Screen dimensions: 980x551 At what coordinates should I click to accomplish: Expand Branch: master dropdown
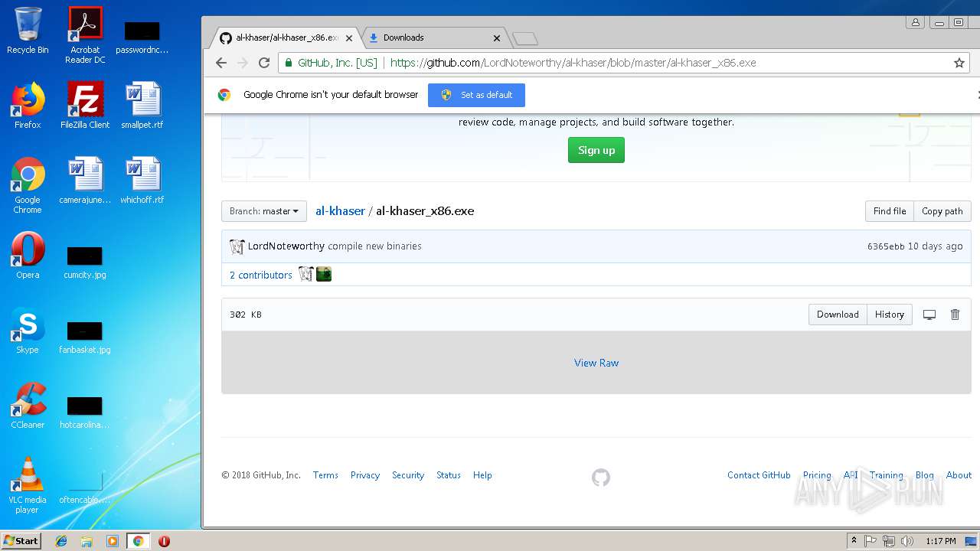(x=264, y=211)
